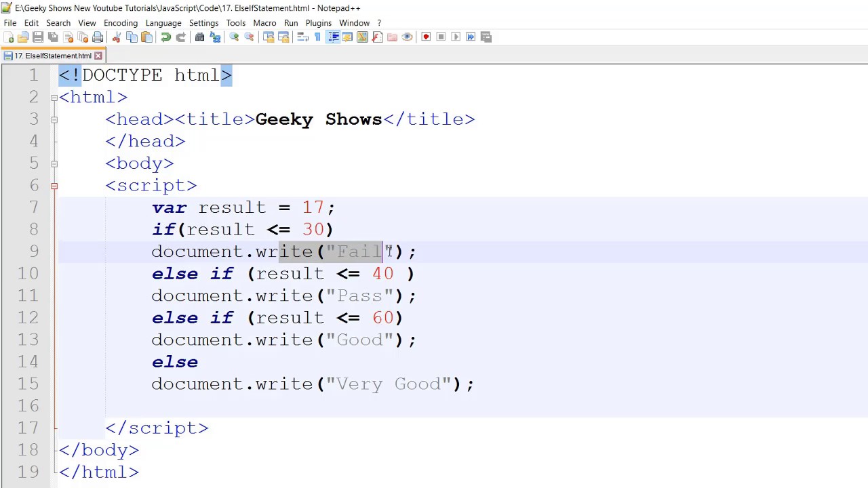Click the Redo toolbar icon

181,37
